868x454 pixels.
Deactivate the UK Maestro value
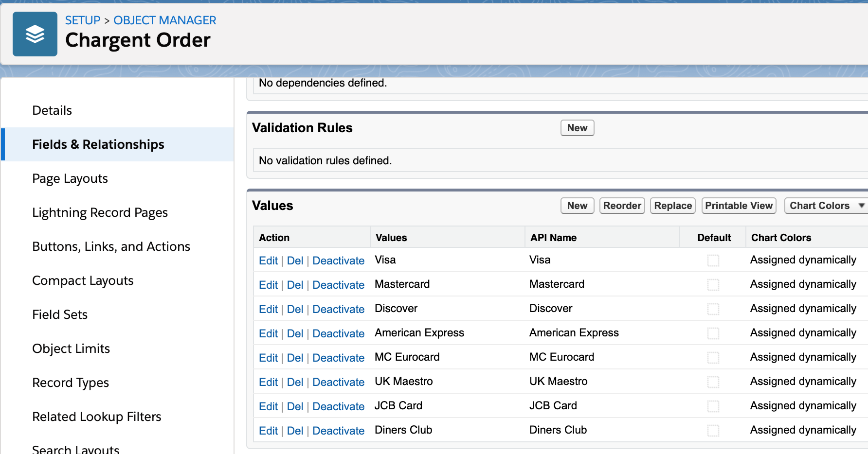tap(338, 382)
